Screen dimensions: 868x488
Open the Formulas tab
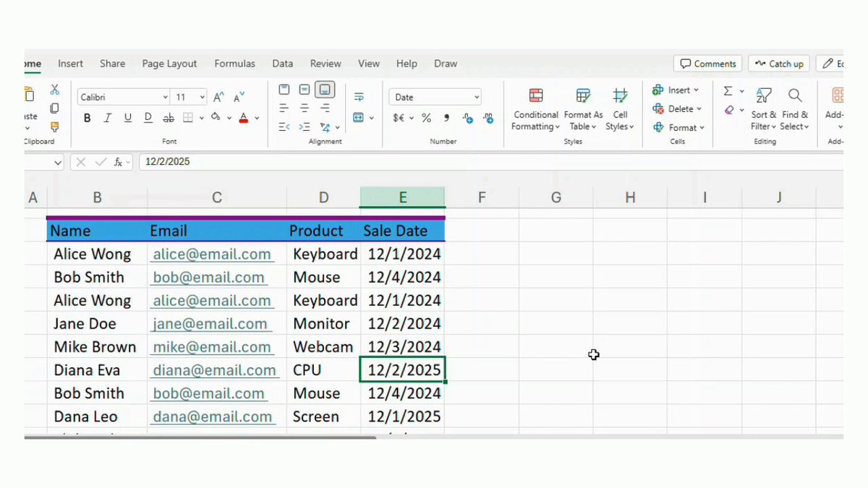(x=234, y=64)
